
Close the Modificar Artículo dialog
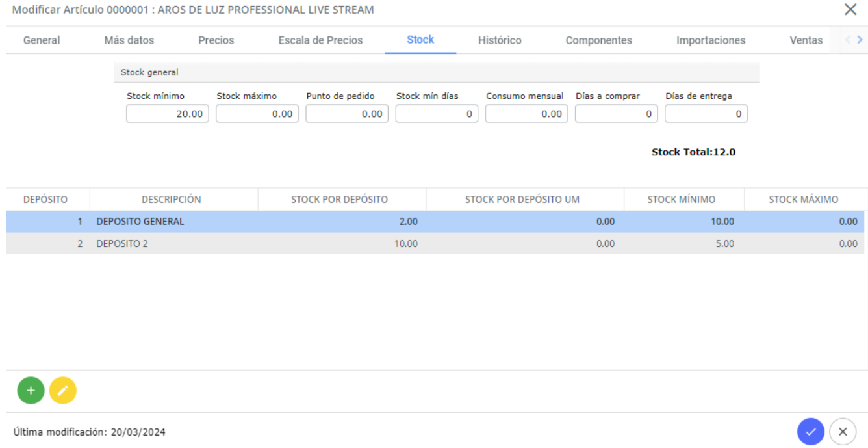[x=850, y=10]
